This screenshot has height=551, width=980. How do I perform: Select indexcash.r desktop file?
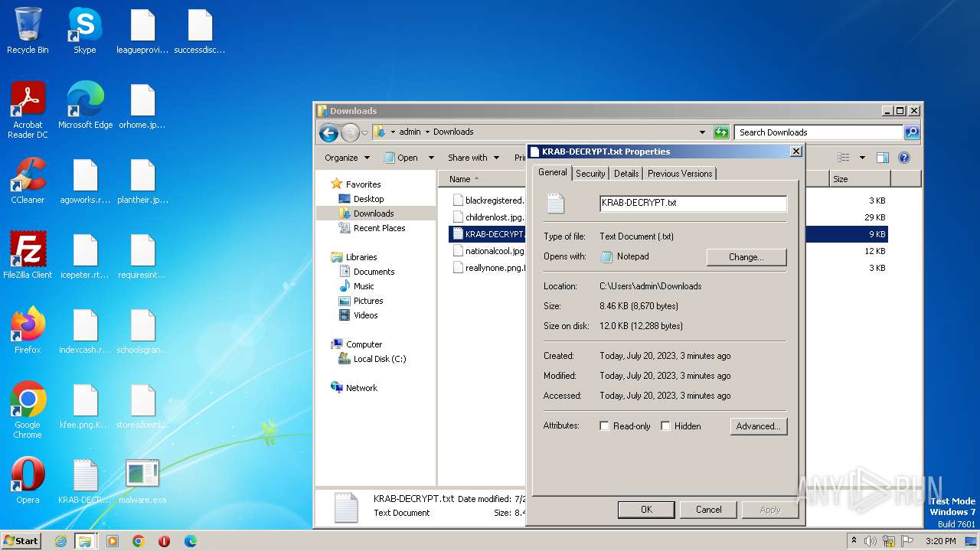pyautogui.click(x=85, y=331)
